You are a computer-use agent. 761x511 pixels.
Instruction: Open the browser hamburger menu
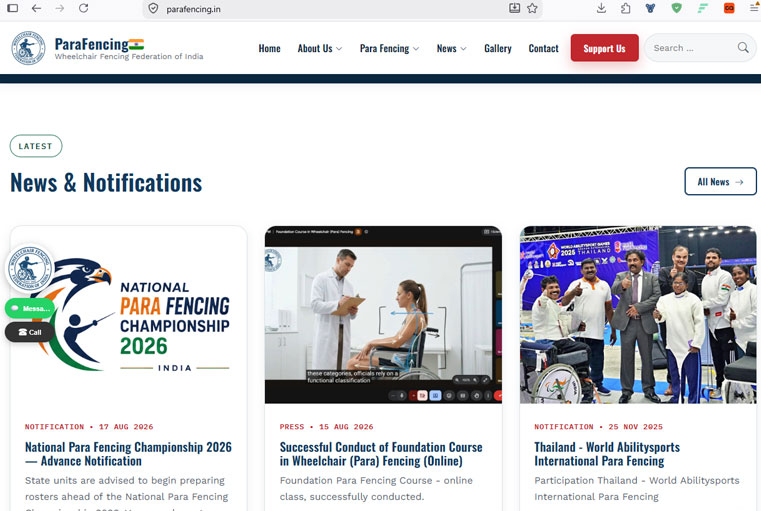754,8
